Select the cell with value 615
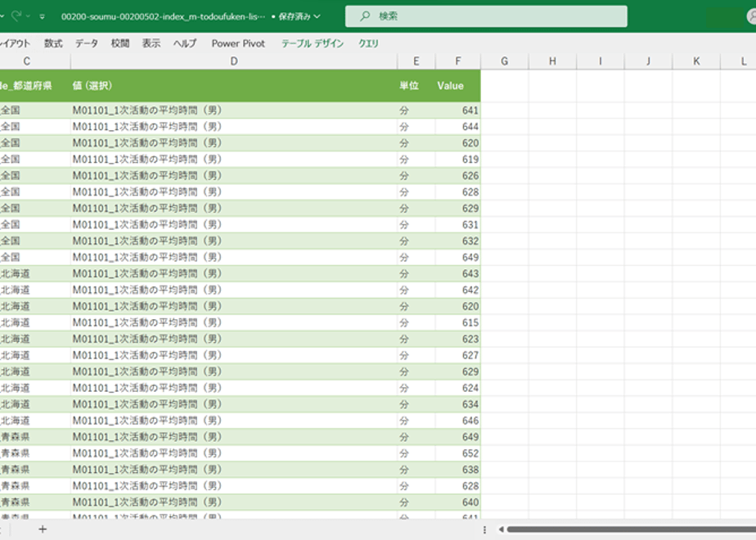 (457, 322)
